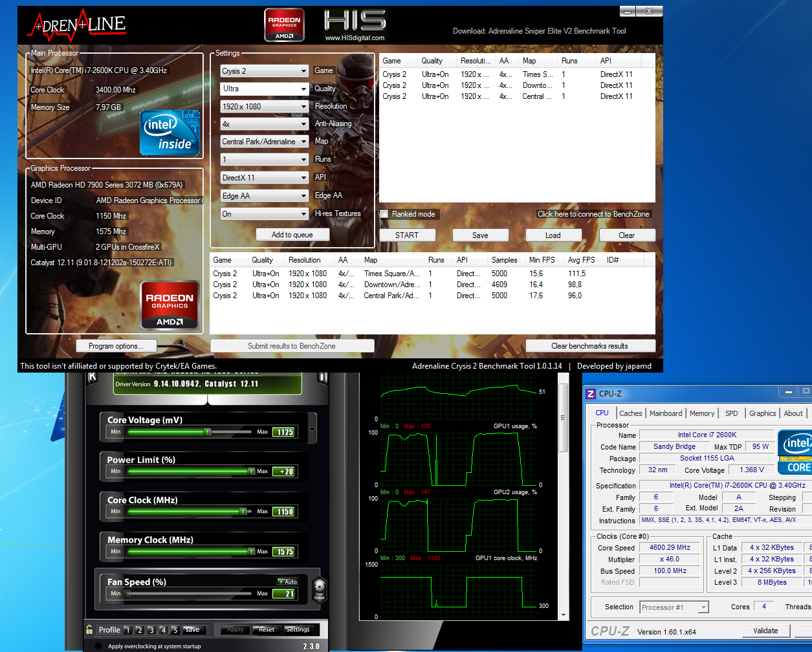Switch to the Graphics tab in CPU-Z
The width and height of the screenshot is (812, 652).
click(762, 413)
